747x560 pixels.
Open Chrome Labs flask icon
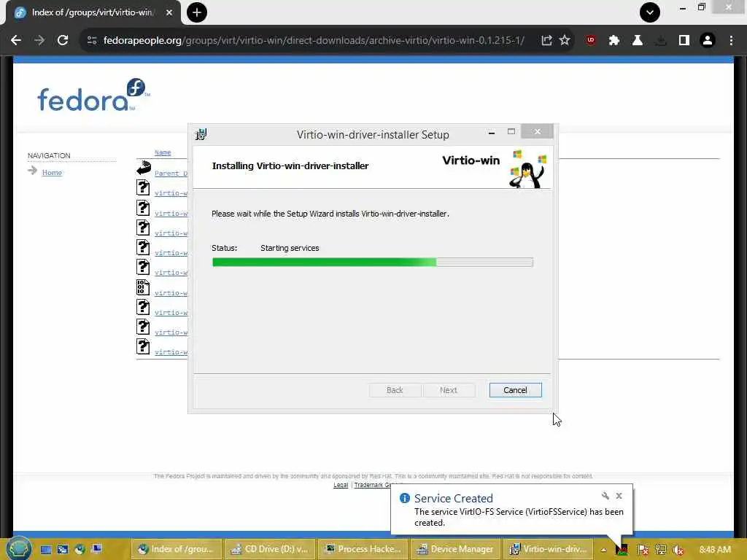coord(638,41)
